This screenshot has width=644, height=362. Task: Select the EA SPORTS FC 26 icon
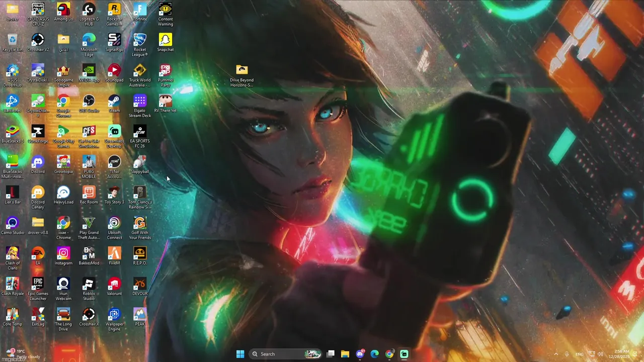(140, 137)
